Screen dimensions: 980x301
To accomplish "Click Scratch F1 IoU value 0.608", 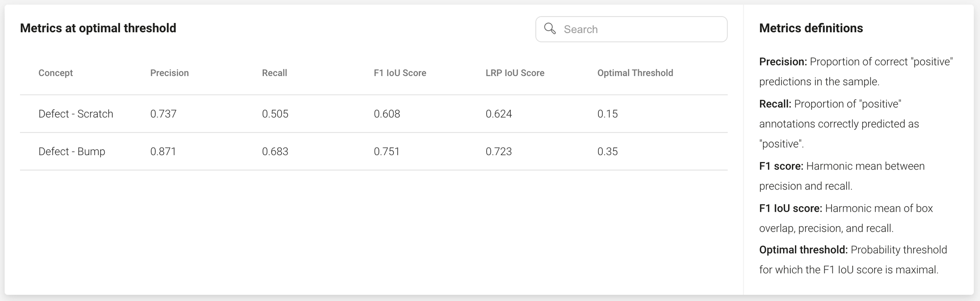I will pos(387,114).
